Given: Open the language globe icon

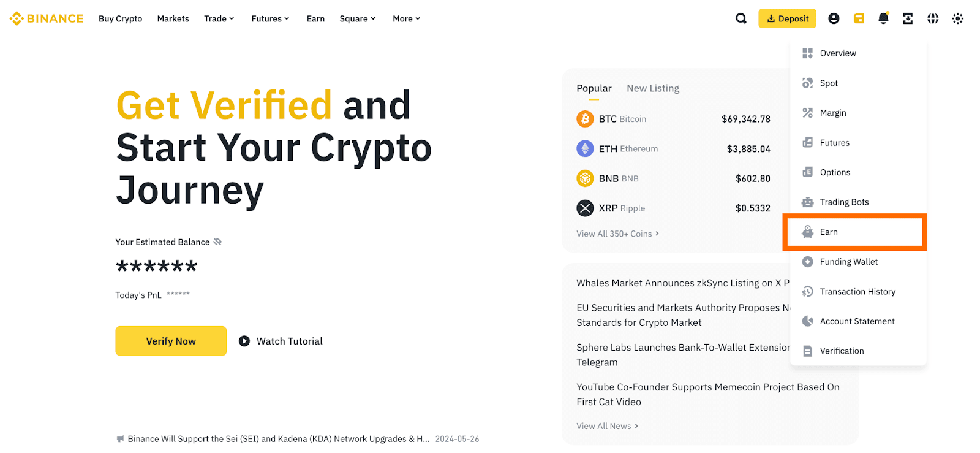Looking at the screenshot, I should pos(933,18).
